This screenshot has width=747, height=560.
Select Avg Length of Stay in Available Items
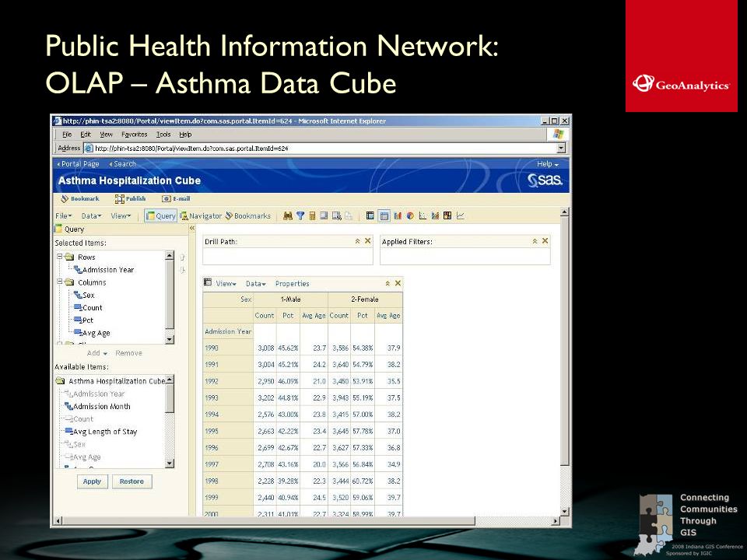[x=100, y=432]
